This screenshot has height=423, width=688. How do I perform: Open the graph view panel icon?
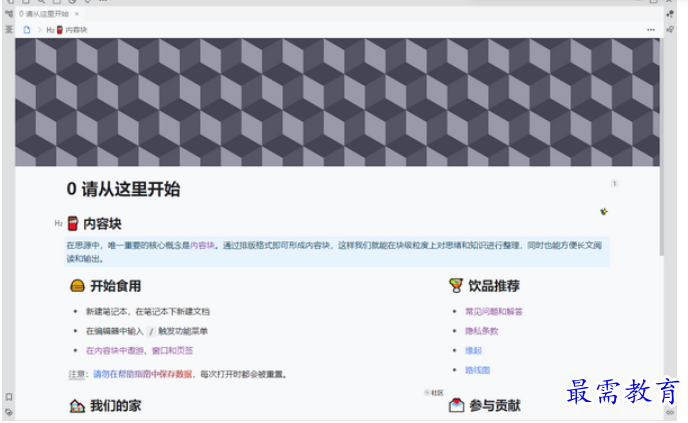pyautogui.click(x=669, y=14)
